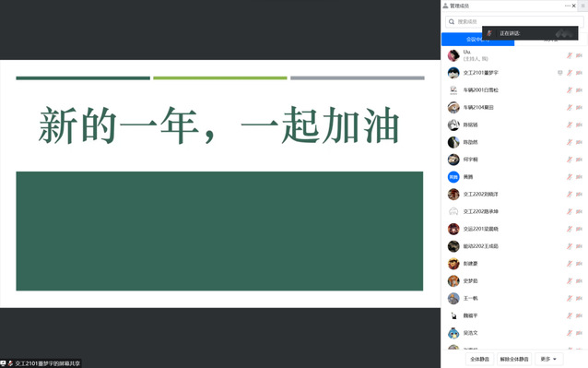Image resolution: width=588 pixels, height=368 pixels.
Task: Click camera-off icon for 车辆2001白雪松
Action: pos(579,90)
